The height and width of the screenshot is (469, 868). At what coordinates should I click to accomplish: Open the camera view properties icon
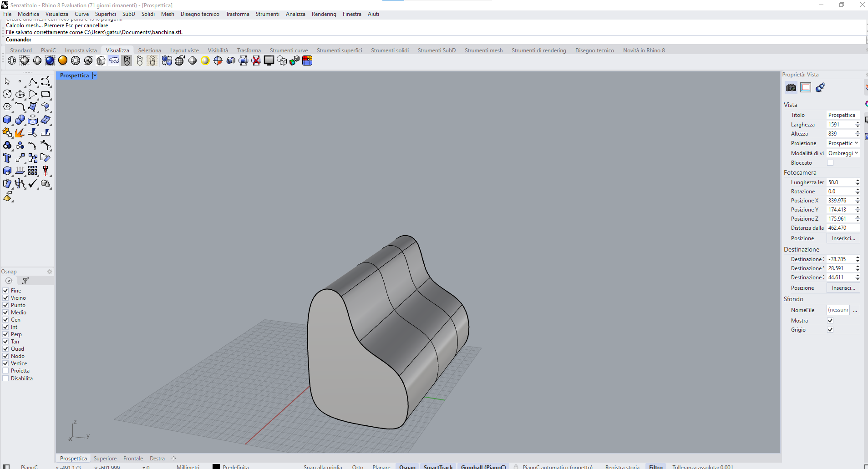(791, 87)
